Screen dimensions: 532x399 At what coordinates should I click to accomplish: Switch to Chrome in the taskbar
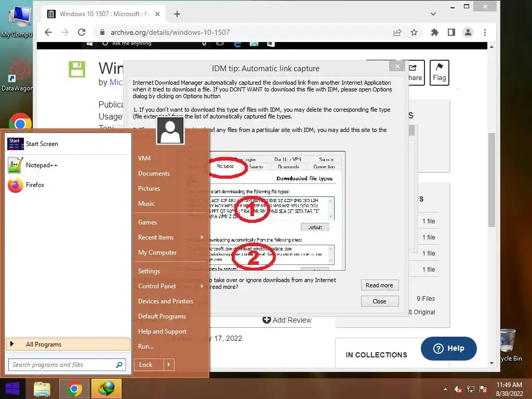74,389
